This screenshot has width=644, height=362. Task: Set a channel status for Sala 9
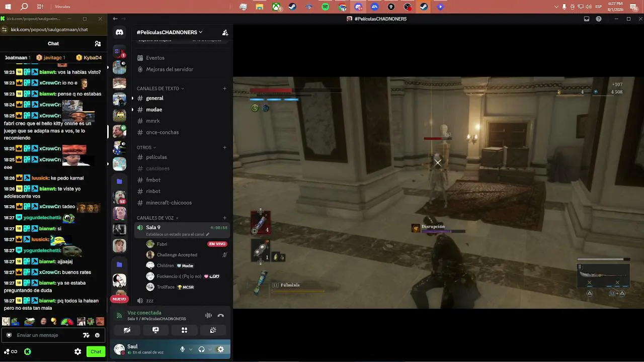click(178, 234)
